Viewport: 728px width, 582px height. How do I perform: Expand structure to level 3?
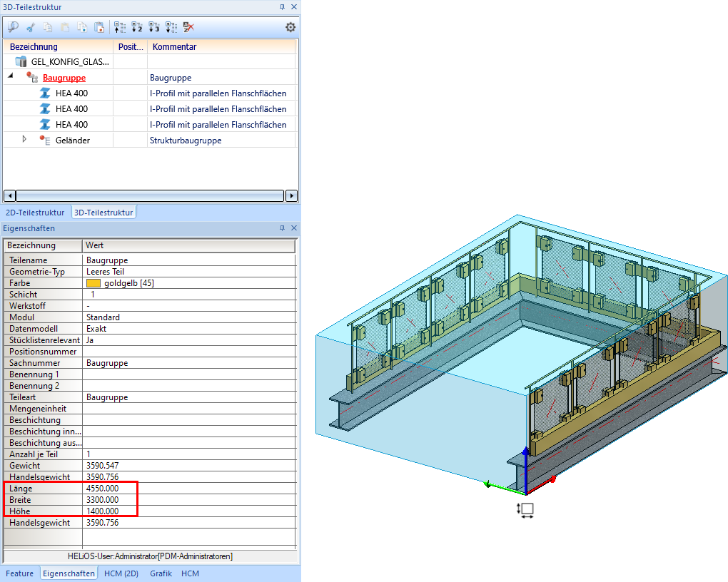click(154, 28)
